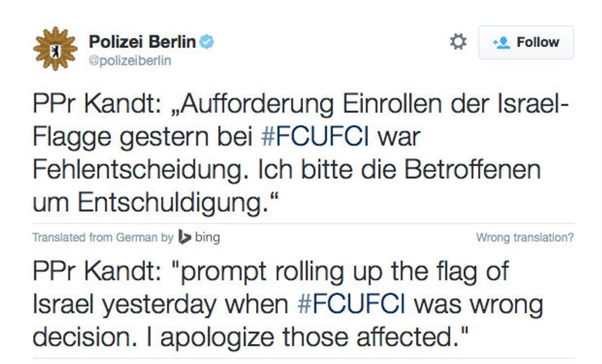Image resolution: width=602 pixels, height=364 pixels.
Task: Click the "Translated from German by" label
Action: pos(103,238)
